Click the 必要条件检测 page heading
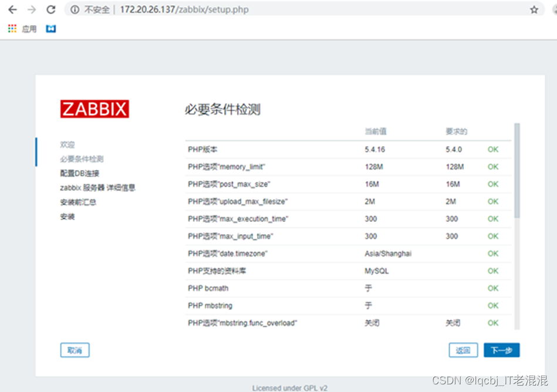The height and width of the screenshot is (392, 557). (x=222, y=109)
